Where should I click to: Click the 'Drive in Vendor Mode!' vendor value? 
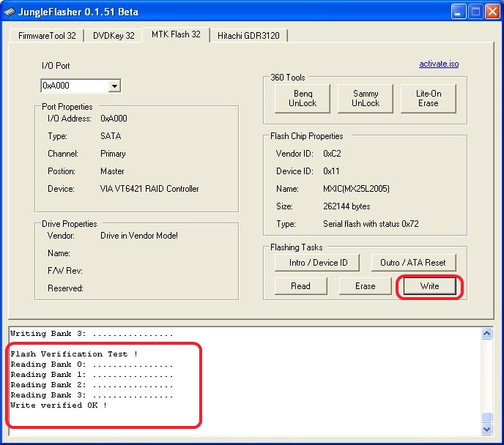pyautogui.click(x=139, y=236)
